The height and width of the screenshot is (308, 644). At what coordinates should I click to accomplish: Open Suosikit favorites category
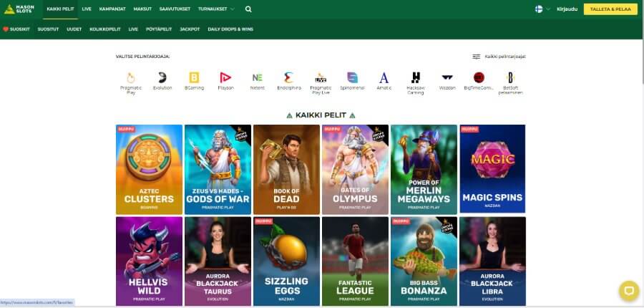(x=16, y=29)
